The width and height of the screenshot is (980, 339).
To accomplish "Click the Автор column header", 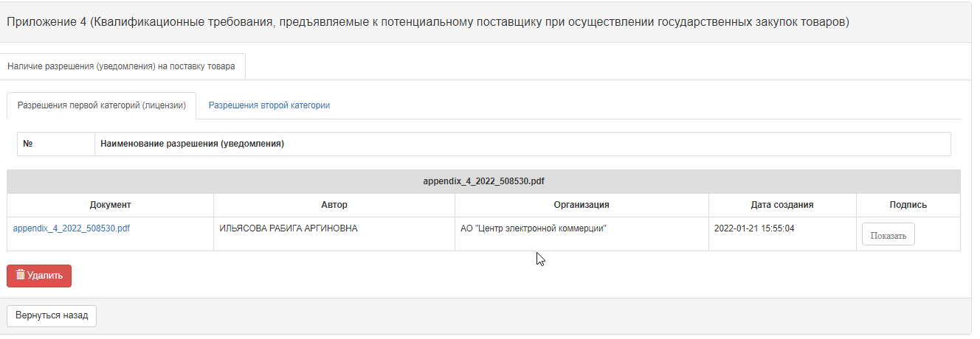I will pos(334,205).
